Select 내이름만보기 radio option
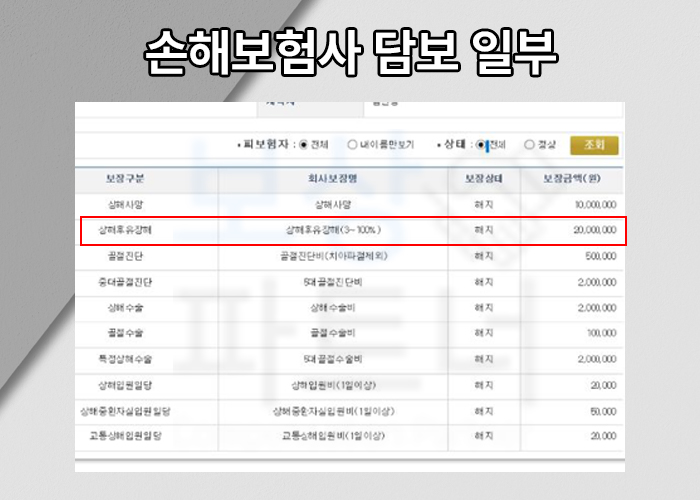The height and width of the screenshot is (500, 700). click(x=352, y=144)
